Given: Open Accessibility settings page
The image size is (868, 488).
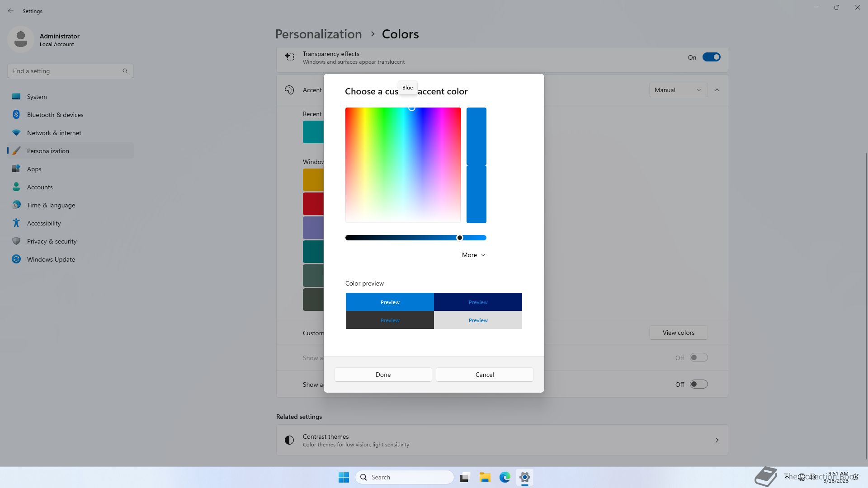Looking at the screenshot, I should coord(43,223).
